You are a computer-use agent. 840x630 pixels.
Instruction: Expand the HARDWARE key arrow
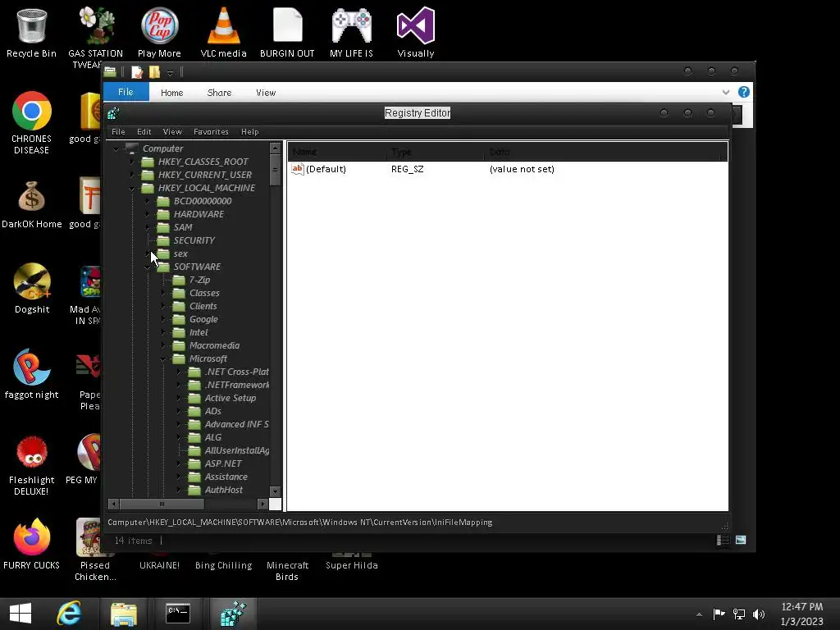148,214
